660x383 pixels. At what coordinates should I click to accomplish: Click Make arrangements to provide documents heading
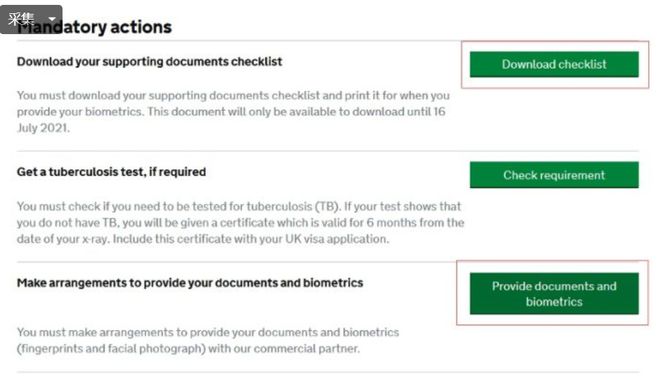(190, 283)
